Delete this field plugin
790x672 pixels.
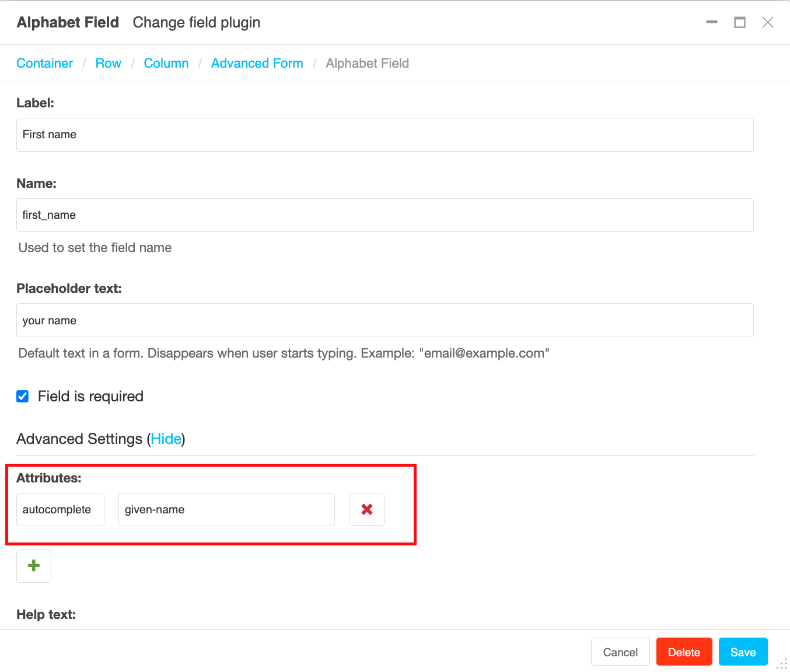click(x=684, y=652)
